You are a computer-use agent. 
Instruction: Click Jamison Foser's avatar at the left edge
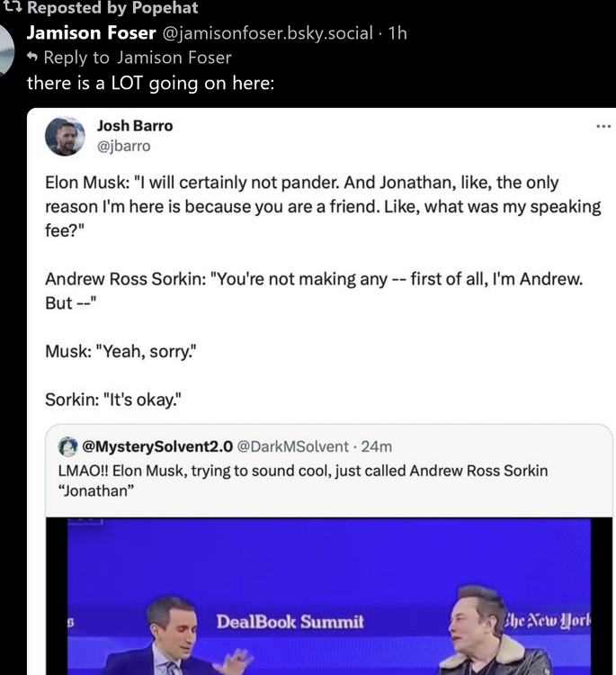6,49
